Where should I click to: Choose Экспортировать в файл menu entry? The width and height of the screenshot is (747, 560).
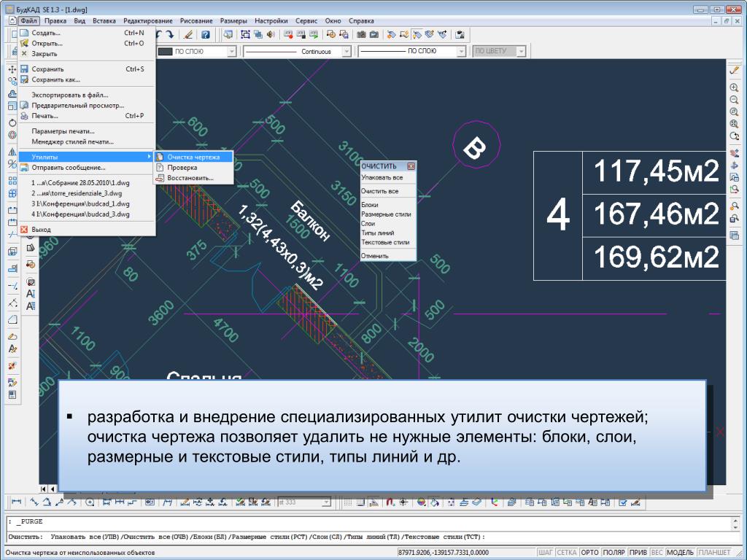[x=86, y=95]
